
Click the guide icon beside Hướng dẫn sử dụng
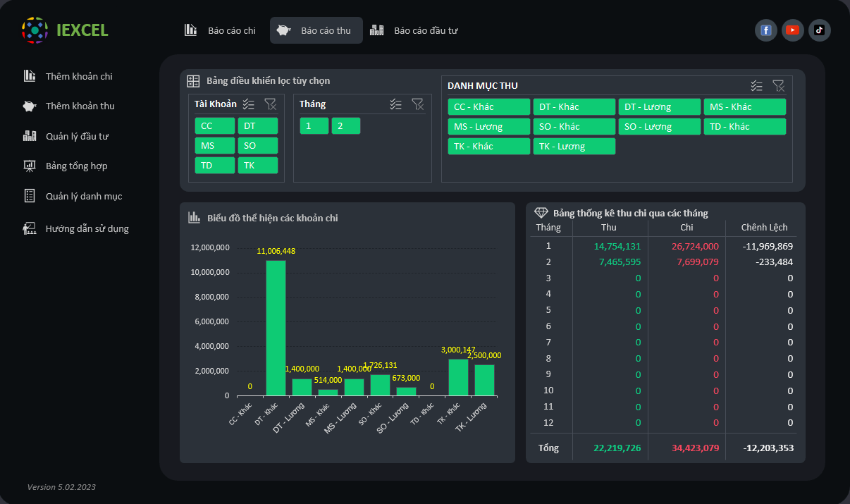(30, 228)
